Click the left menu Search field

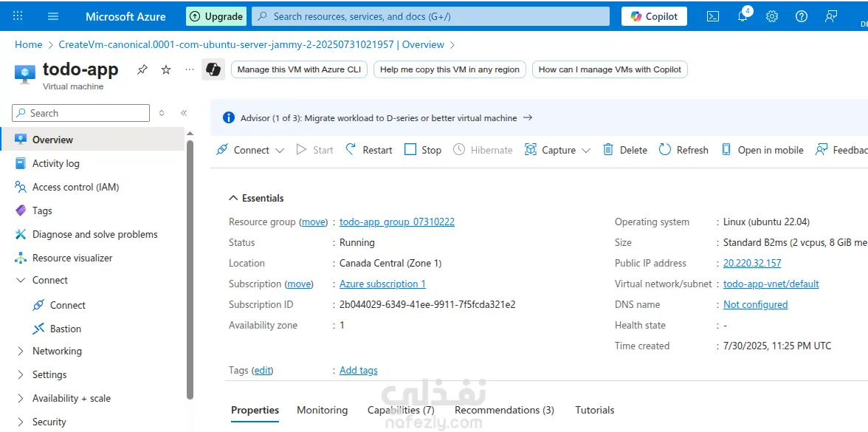pos(81,113)
